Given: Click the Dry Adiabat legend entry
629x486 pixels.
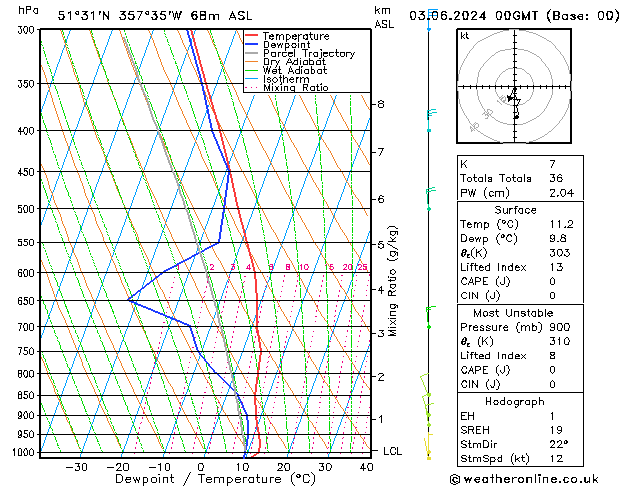Looking at the screenshot, I should (286, 62).
